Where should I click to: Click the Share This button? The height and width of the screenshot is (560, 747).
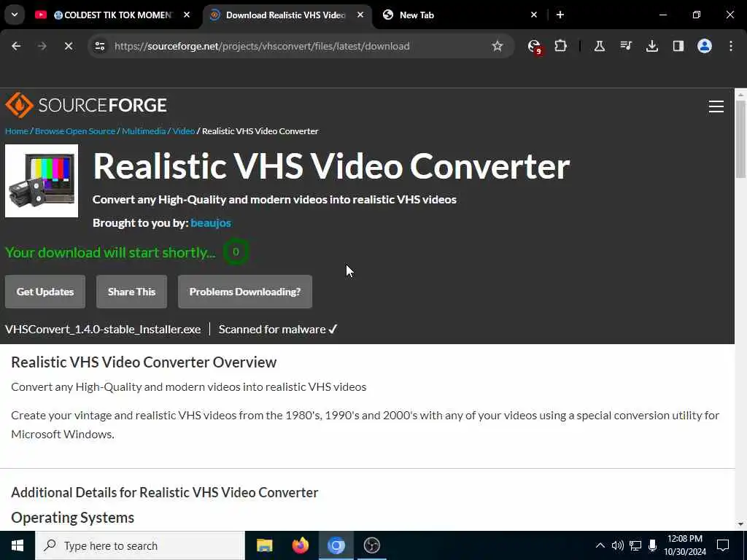click(x=131, y=292)
